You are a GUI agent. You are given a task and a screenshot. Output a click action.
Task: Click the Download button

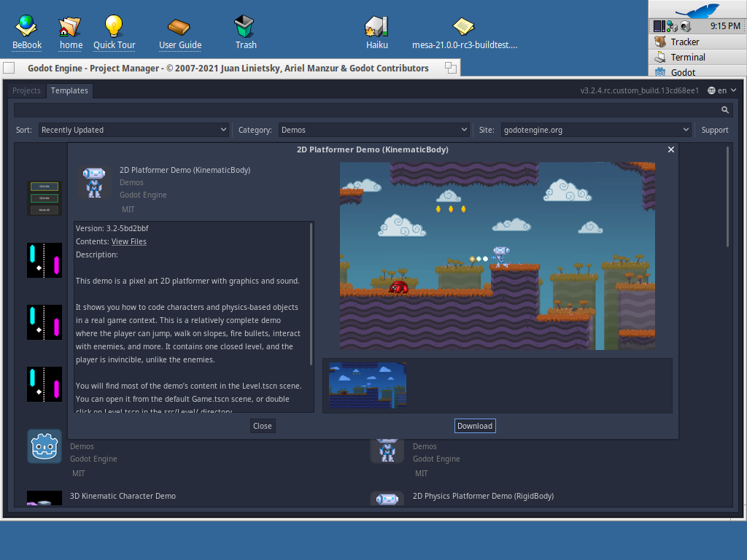pyautogui.click(x=475, y=426)
